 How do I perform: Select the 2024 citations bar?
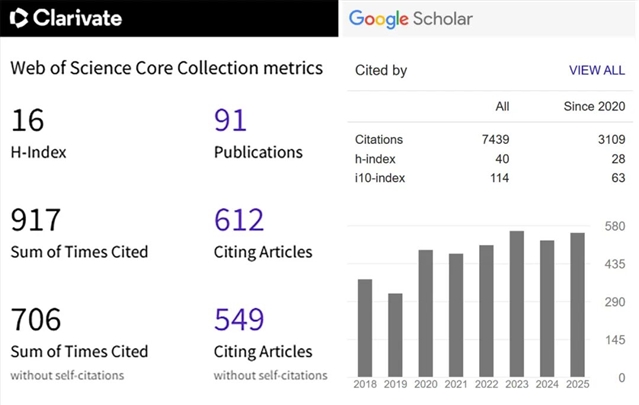(x=547, y=305)
